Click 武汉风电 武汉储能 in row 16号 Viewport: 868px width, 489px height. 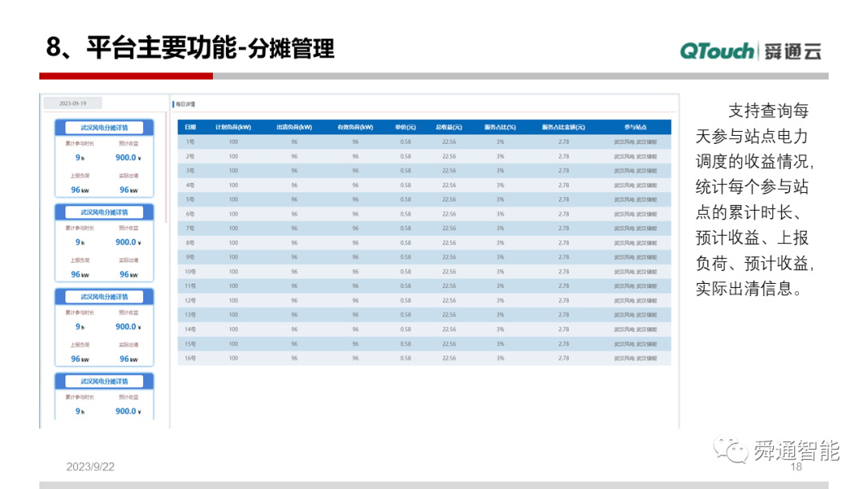[x=635, y=358]
